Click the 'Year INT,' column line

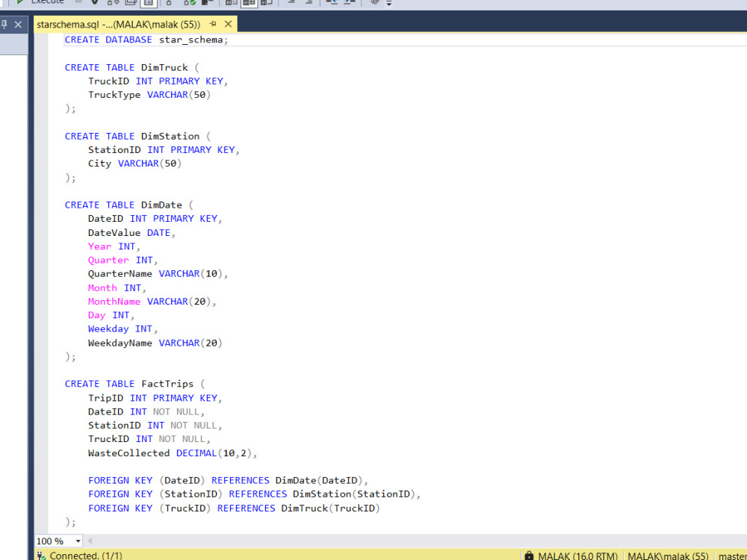coord(114,246)
